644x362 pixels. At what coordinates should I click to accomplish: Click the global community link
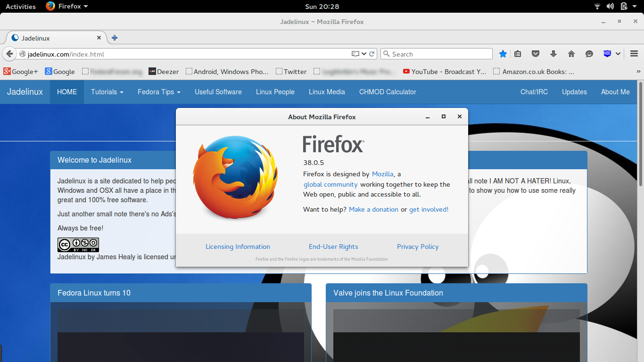[330, 184]
